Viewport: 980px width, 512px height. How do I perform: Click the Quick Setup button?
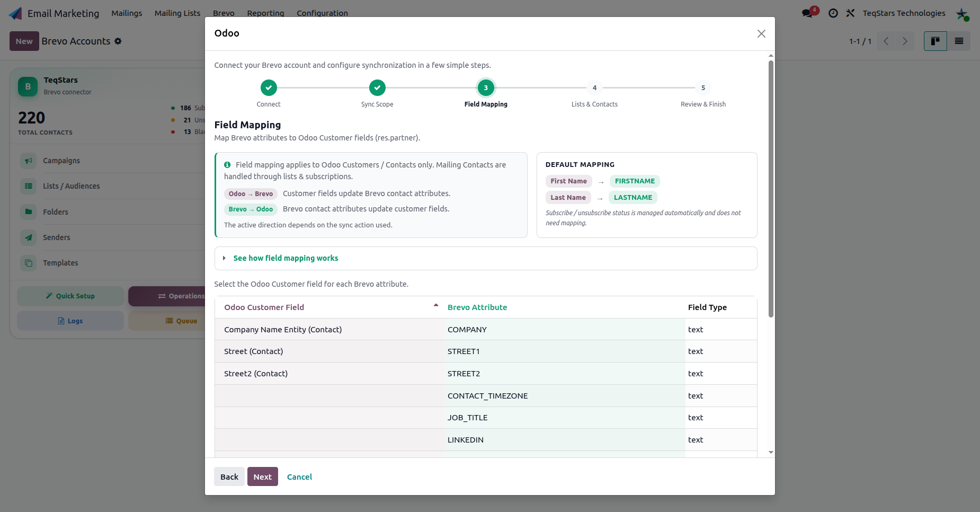pos(70,296)
